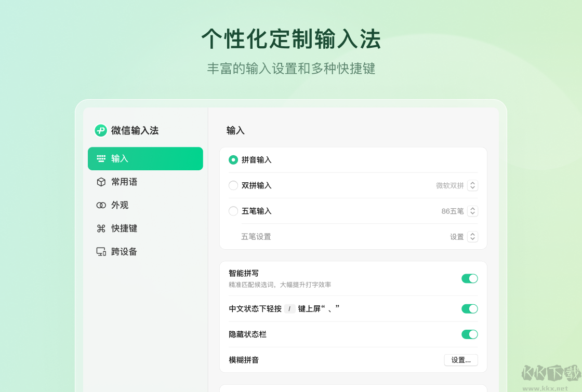The height and width of the screenshot is (392, 582).
Task: Open the 86五笔 dropdown
Action: click(x=472, y=211)
